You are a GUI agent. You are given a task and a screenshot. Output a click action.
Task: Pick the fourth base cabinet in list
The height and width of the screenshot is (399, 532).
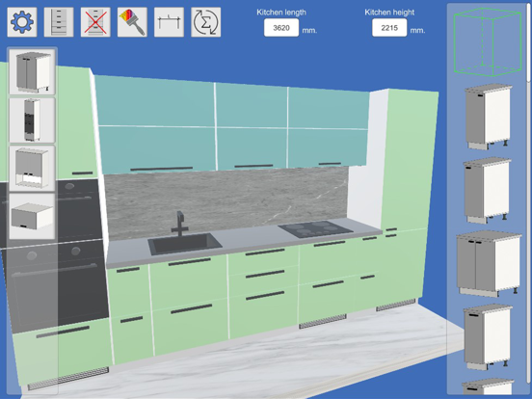tap(488, 336)
